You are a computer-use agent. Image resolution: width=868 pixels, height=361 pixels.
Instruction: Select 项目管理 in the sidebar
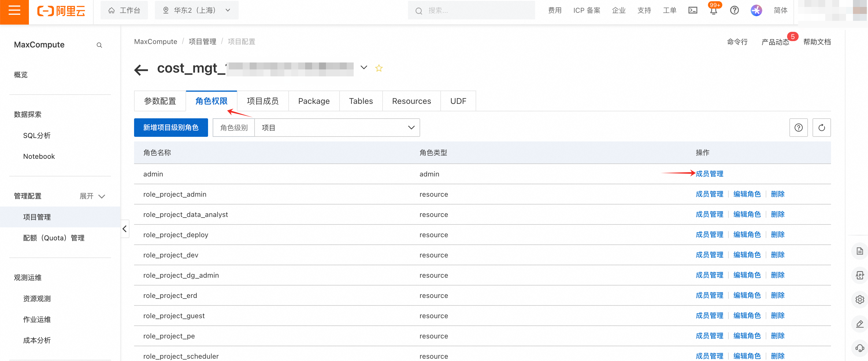point(60,217)
